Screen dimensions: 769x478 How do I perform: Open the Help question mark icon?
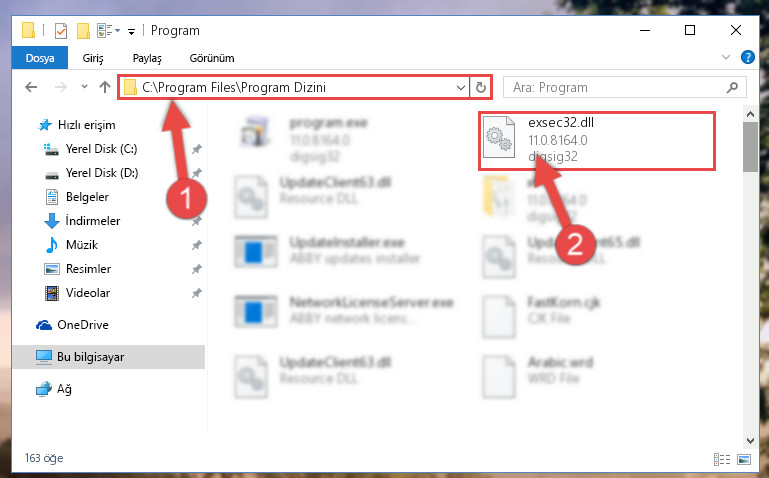[747, 57]
